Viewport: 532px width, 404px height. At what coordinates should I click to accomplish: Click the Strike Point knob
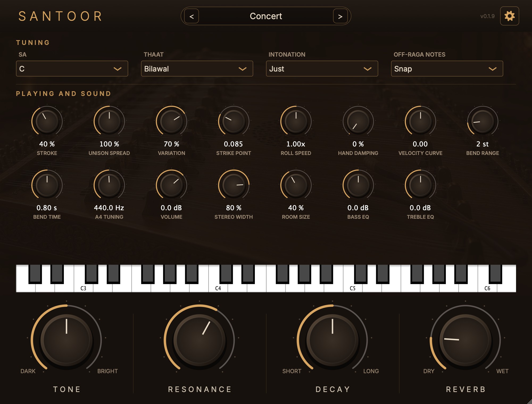234,121
